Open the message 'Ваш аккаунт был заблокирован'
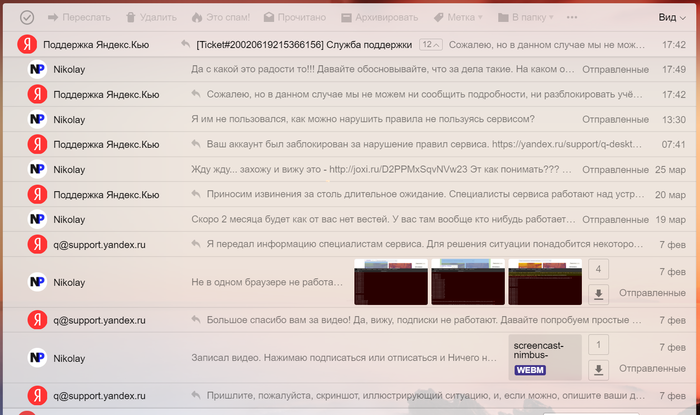Image resolution: width=700 pixels, height=415 pixels. (x=424, y=144)
